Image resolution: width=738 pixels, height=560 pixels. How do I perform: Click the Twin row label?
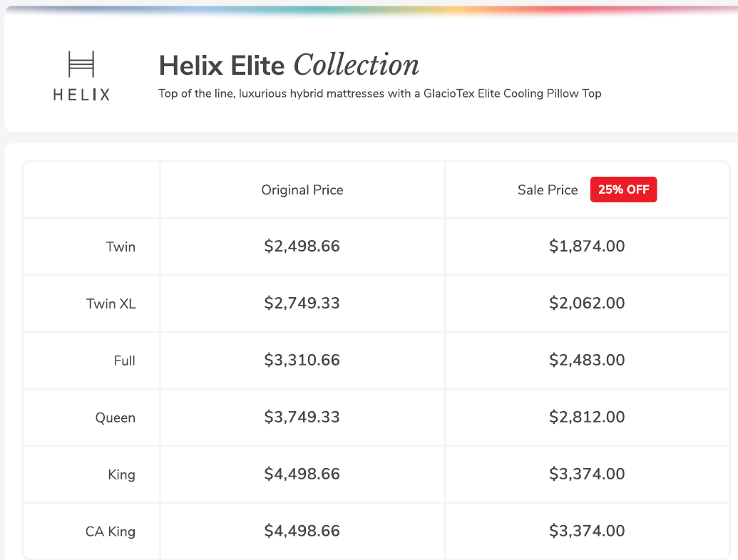click(x=121, y=247)
